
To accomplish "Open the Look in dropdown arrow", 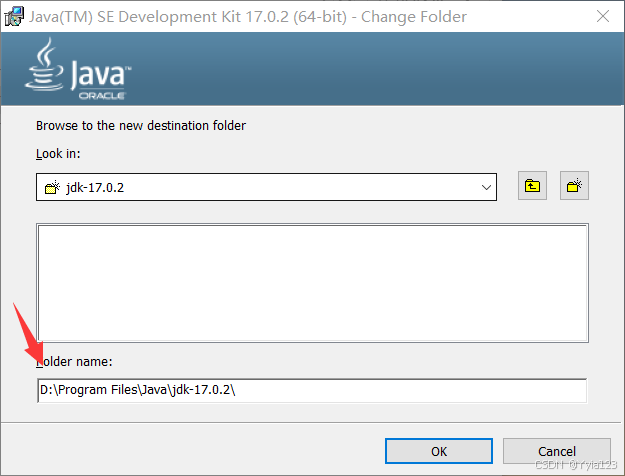I will point(486,187).
